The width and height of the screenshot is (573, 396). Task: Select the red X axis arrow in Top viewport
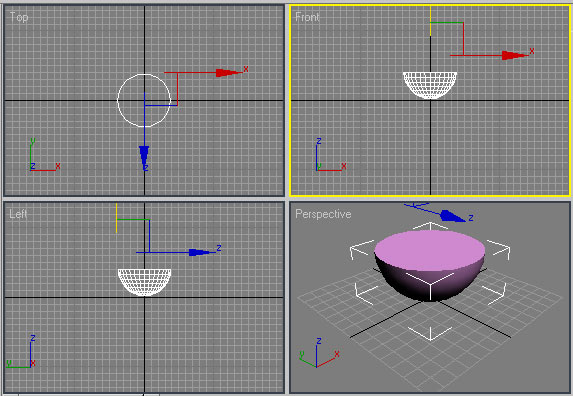tap(229, 73)
